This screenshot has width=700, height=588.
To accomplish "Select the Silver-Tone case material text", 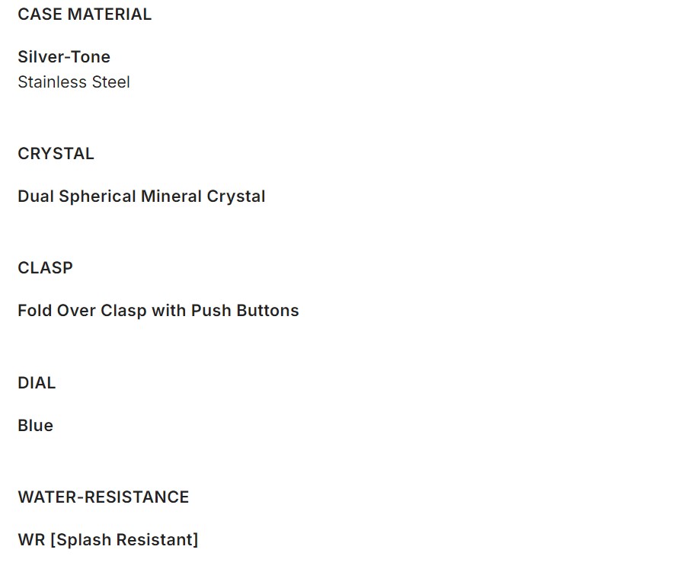I will (64, 57).
